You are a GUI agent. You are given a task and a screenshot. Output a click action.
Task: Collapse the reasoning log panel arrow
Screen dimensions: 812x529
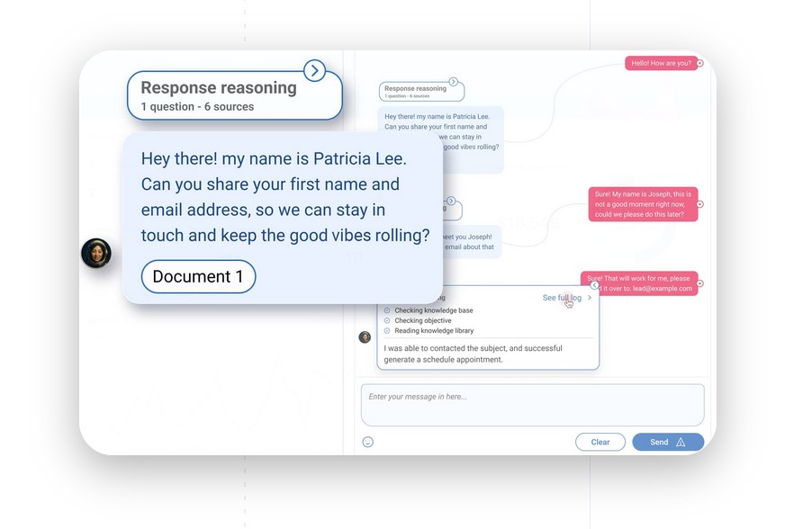[x=594, y=285]
